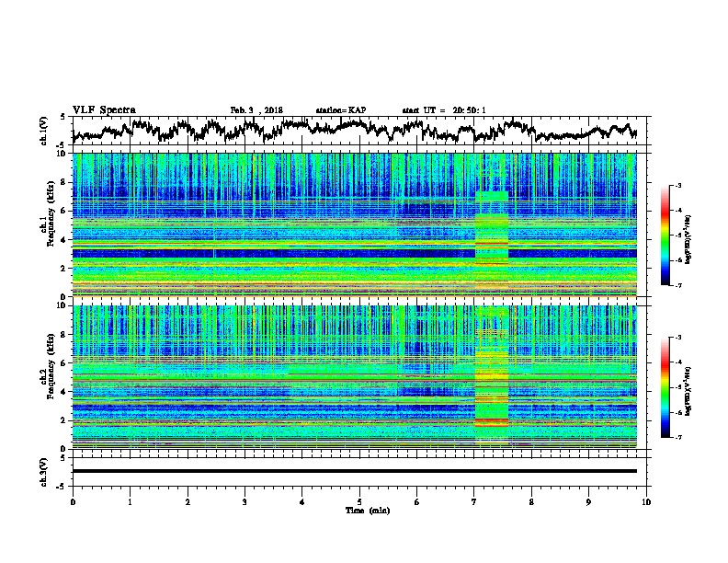Click the ch.1 spectrogram color bar

click(x=665, y=236)
